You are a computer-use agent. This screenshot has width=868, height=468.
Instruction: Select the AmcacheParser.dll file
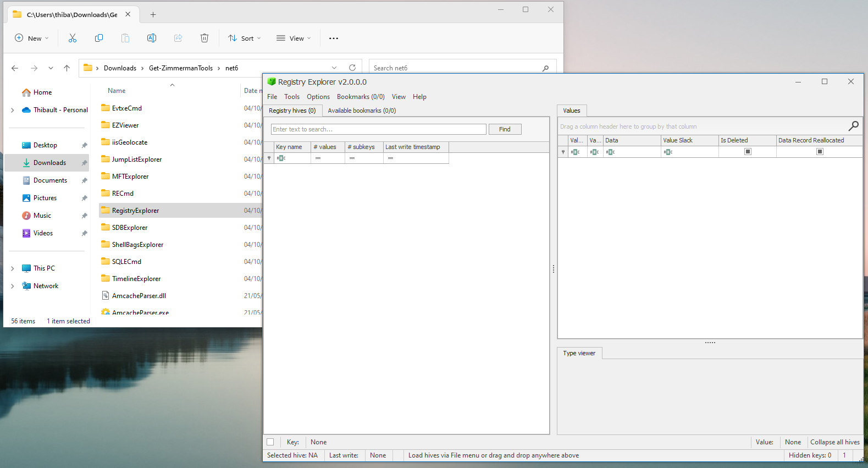tap(139, 296)
